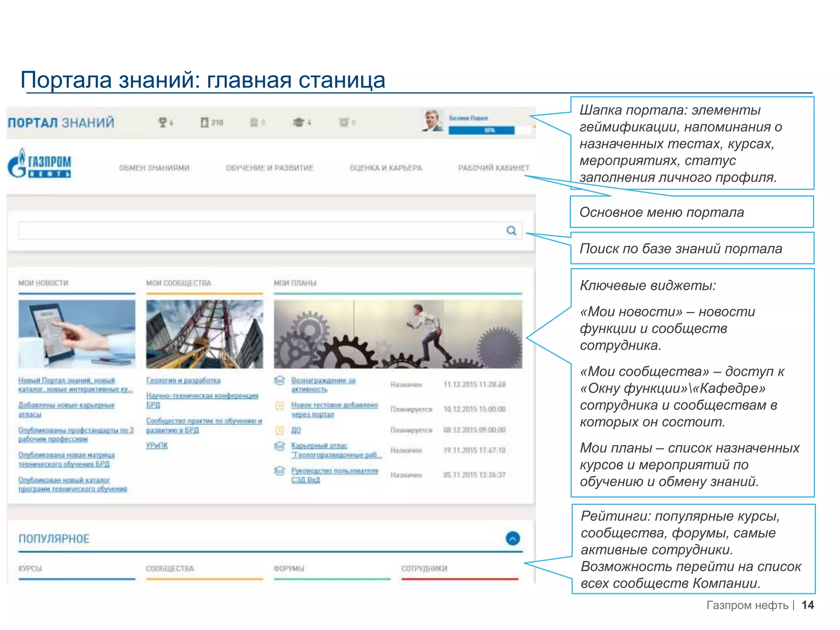
Task: Open the 'УРиПК' community link
Action: [157, 445]
